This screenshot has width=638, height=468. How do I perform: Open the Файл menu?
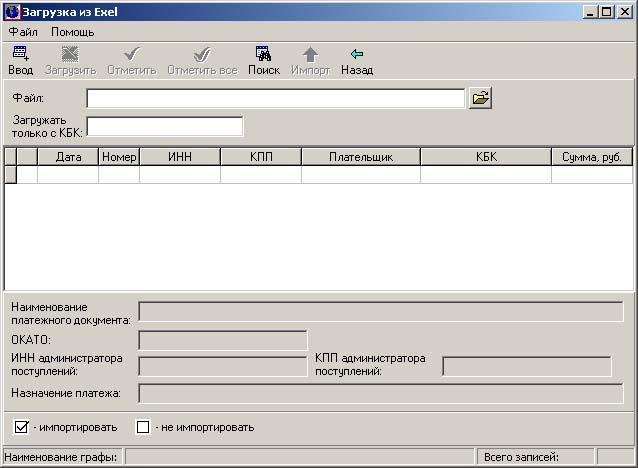(x=23, y=31)
